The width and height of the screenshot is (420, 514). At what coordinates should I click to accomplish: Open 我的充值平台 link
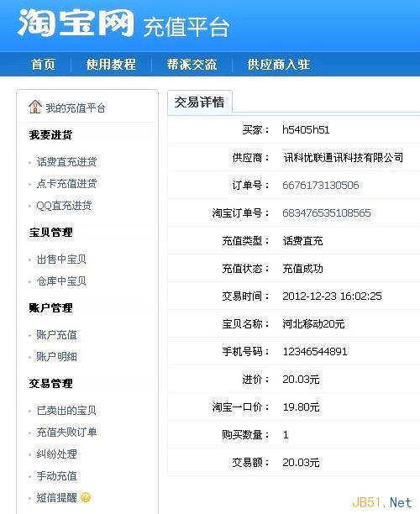click(76, 108)
